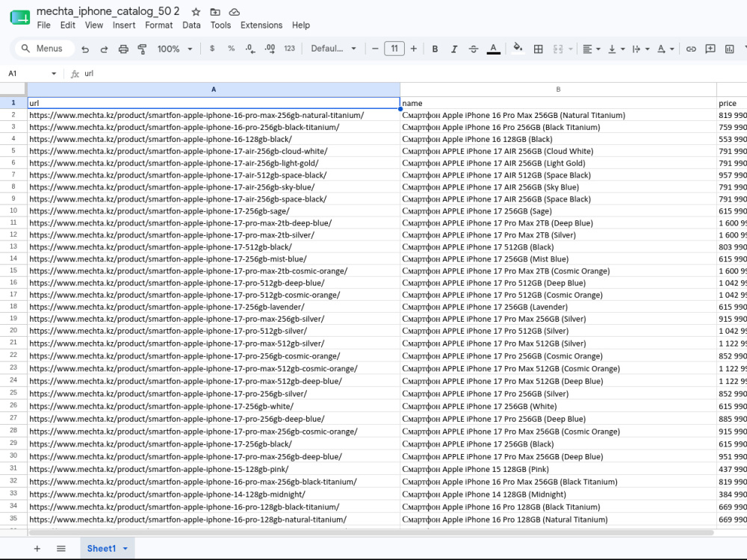Show the all sheets list

(61, 549)
